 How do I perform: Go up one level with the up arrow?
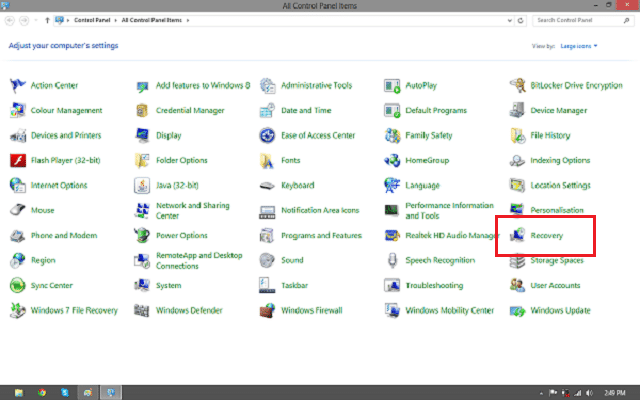pyautogui.click(x=47, y=20)
